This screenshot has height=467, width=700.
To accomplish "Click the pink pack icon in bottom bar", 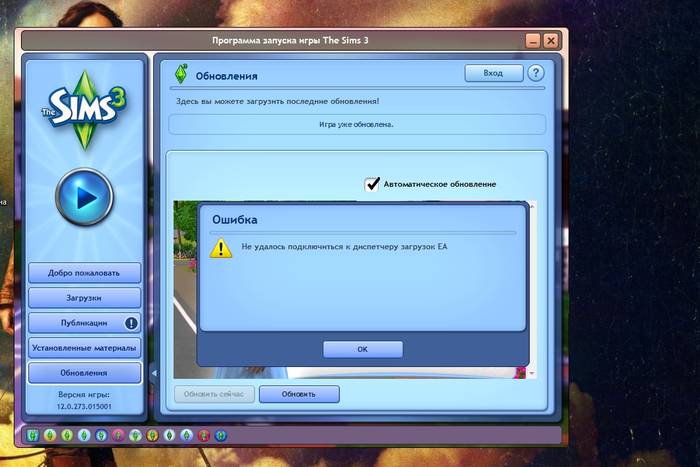I will 118,435.
